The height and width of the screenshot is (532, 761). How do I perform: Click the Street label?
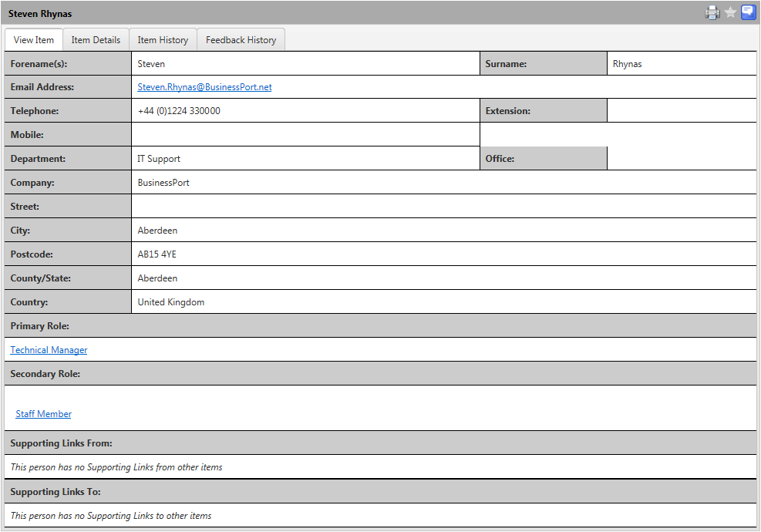click(25, 207)
